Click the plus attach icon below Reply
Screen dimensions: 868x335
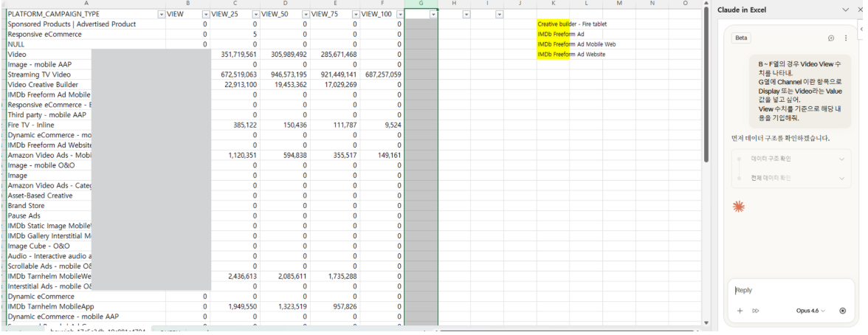(740, 311)
